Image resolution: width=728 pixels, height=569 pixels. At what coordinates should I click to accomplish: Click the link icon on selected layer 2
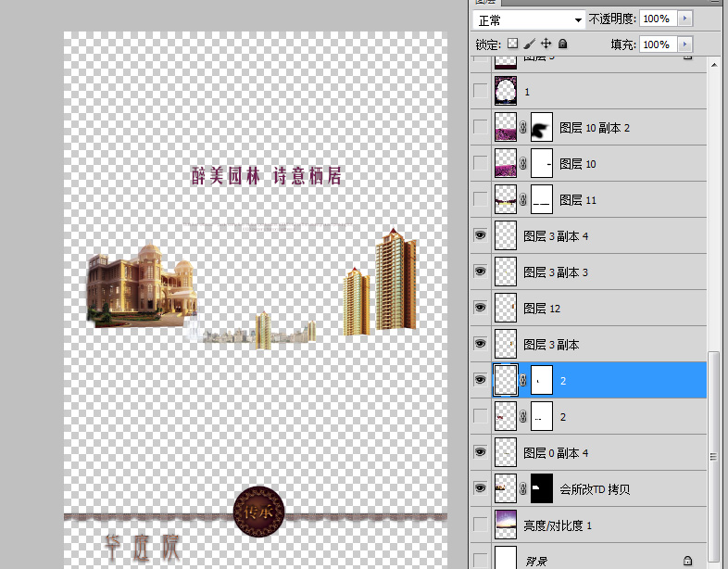[x=523, y=380]
